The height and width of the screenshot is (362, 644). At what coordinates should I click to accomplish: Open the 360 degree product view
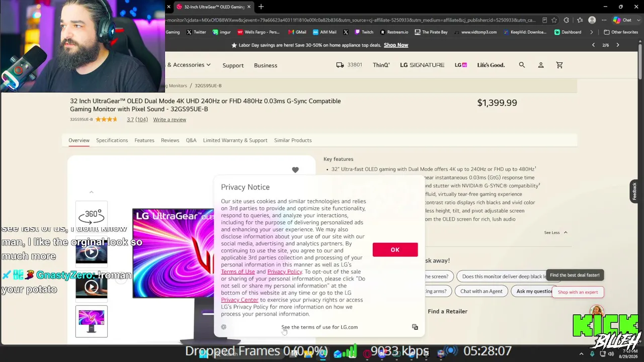coord(92,217)
